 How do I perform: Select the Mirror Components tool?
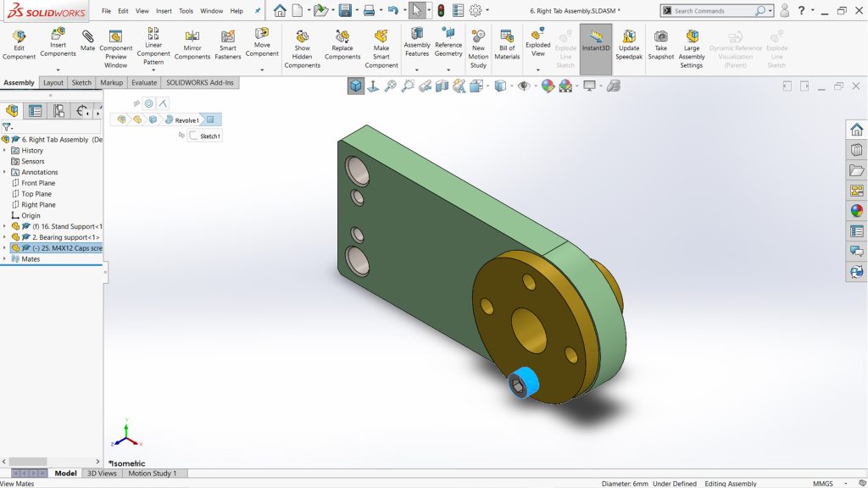click(192, 46)
